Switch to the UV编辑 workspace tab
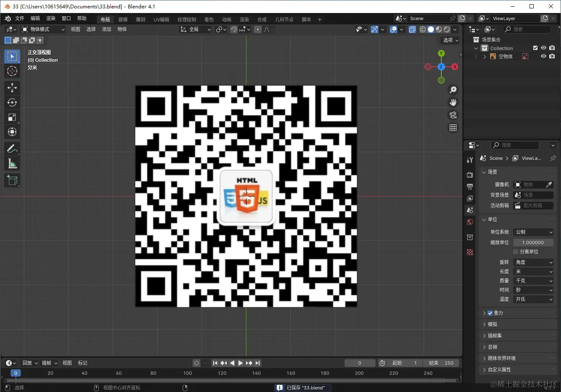This screenshot has width=561, height=392. coord(161,20)
